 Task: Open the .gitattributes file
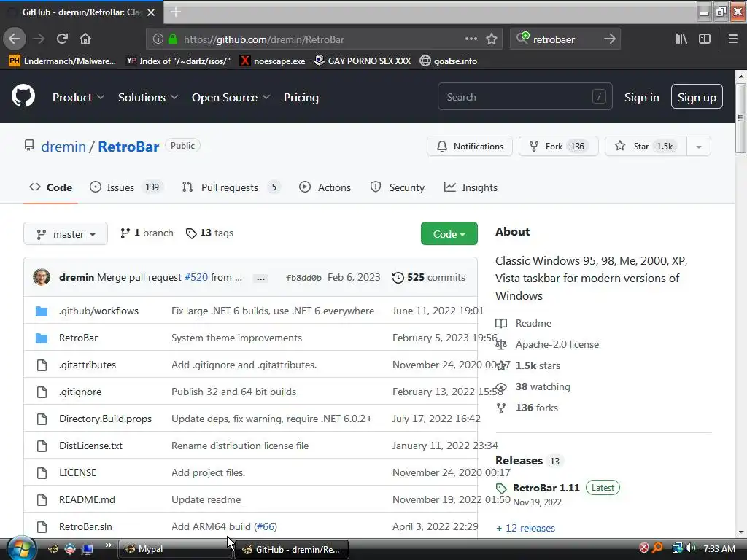(88, 365)
